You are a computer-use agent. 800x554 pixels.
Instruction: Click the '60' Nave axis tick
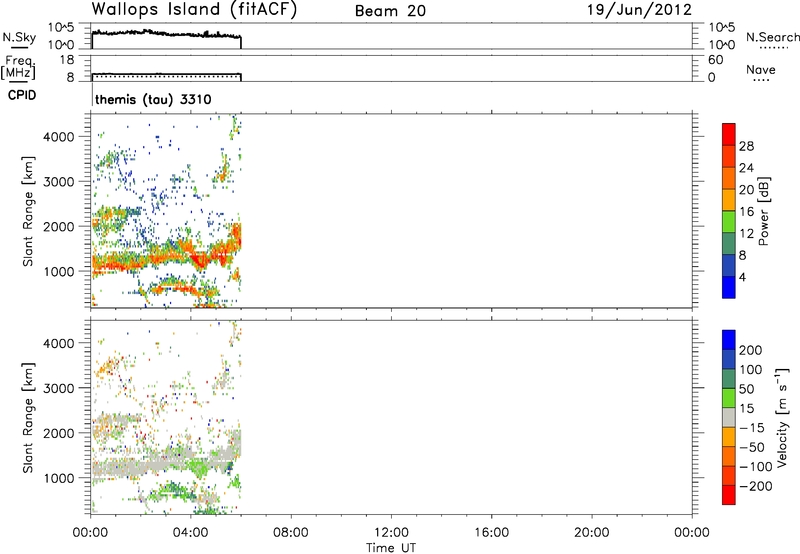[715, 60]
